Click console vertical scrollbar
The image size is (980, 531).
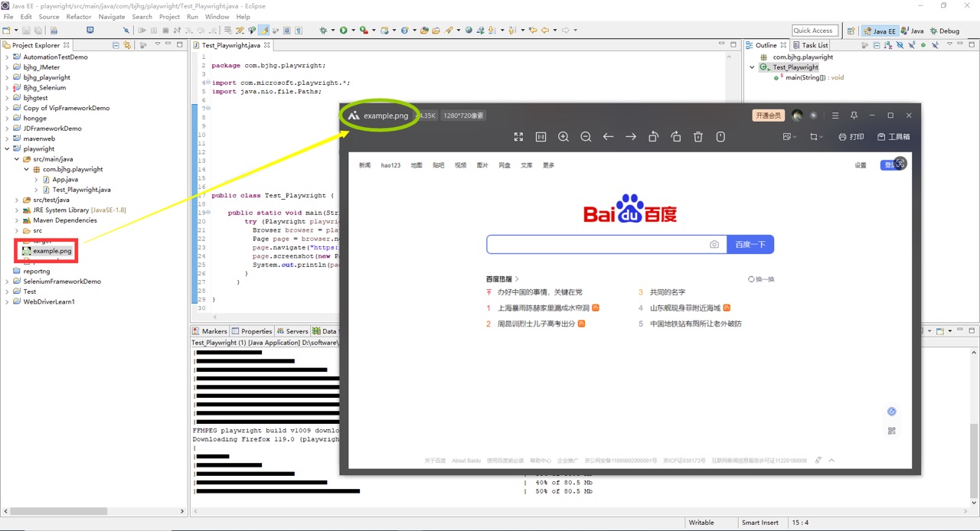pyautogui.click(x=973, y=462)
